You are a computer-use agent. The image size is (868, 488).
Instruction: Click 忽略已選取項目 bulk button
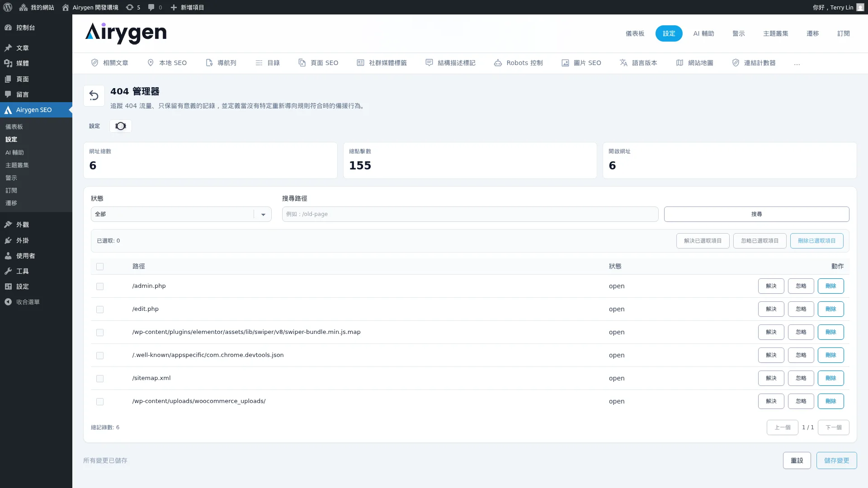tap(760, 241)
